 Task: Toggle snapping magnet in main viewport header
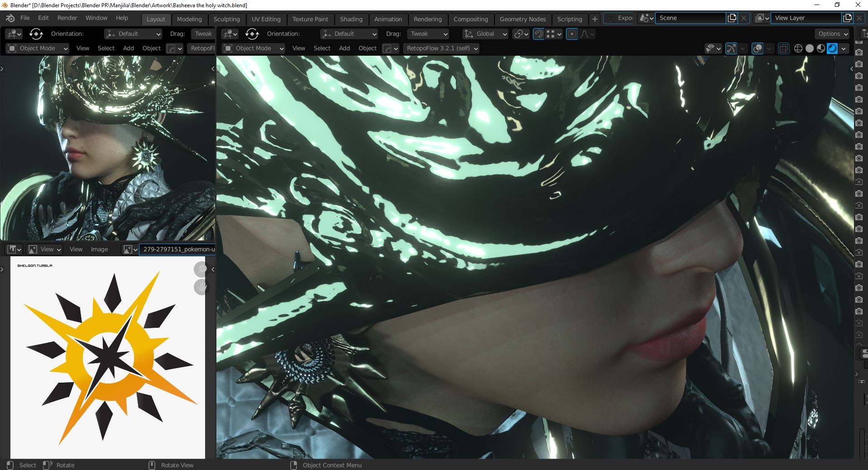tap(538, 34)
